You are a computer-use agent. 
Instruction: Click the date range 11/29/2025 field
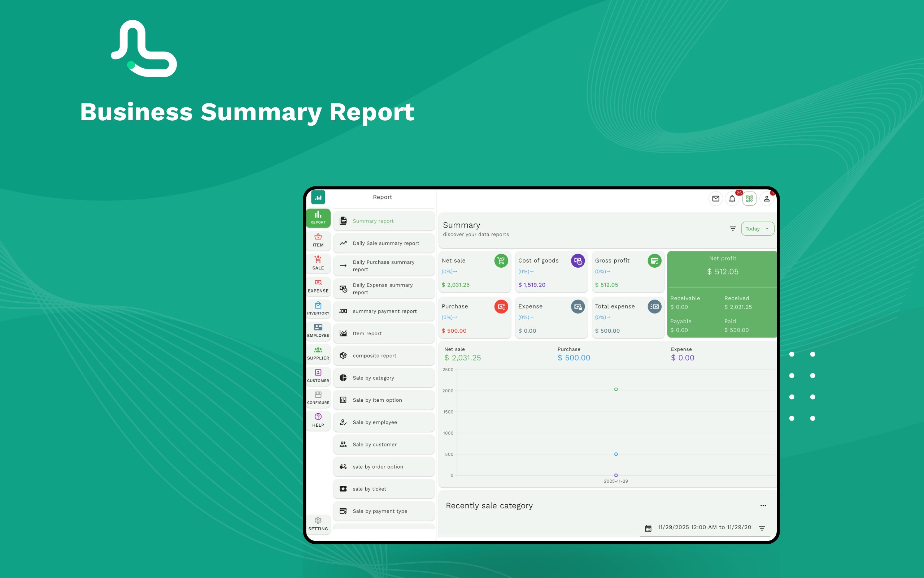[705, 527]
